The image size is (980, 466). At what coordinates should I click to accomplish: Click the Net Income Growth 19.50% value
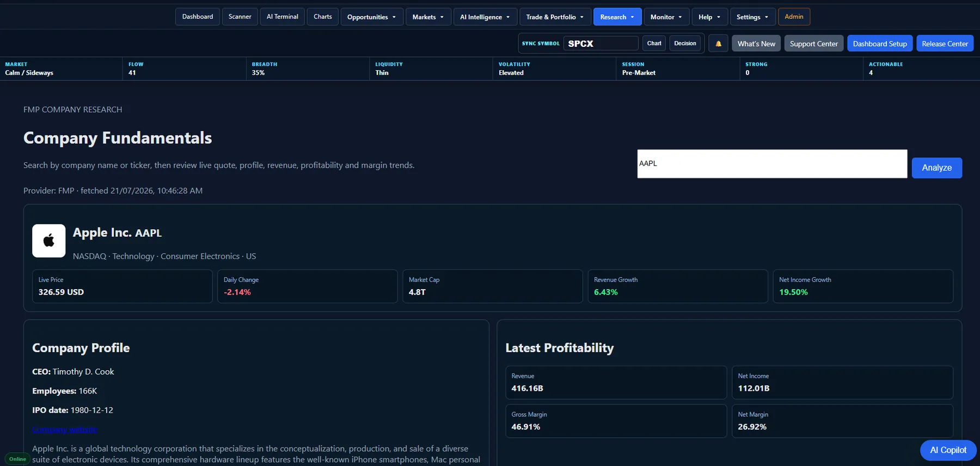click(x=793, y=292)
